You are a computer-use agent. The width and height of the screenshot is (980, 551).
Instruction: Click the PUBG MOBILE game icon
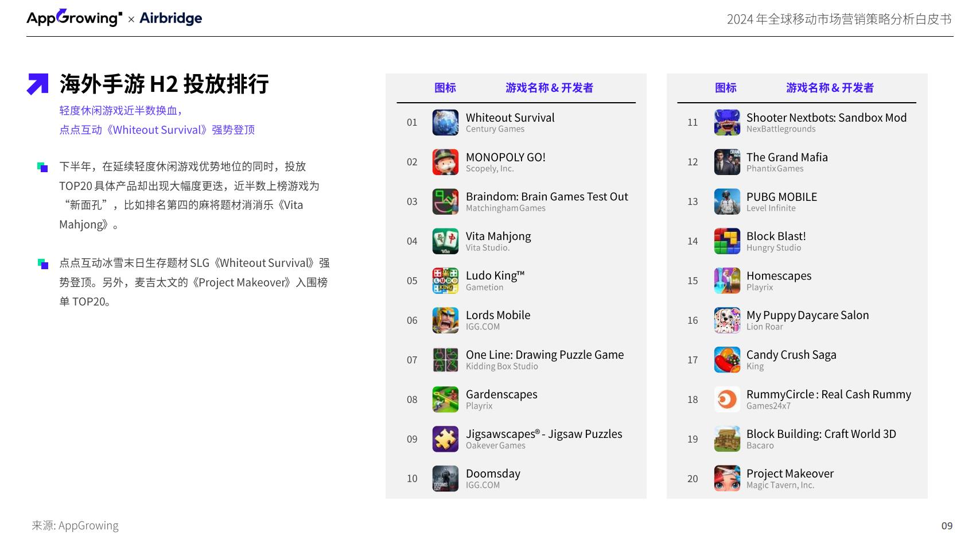tap(727, 201)
